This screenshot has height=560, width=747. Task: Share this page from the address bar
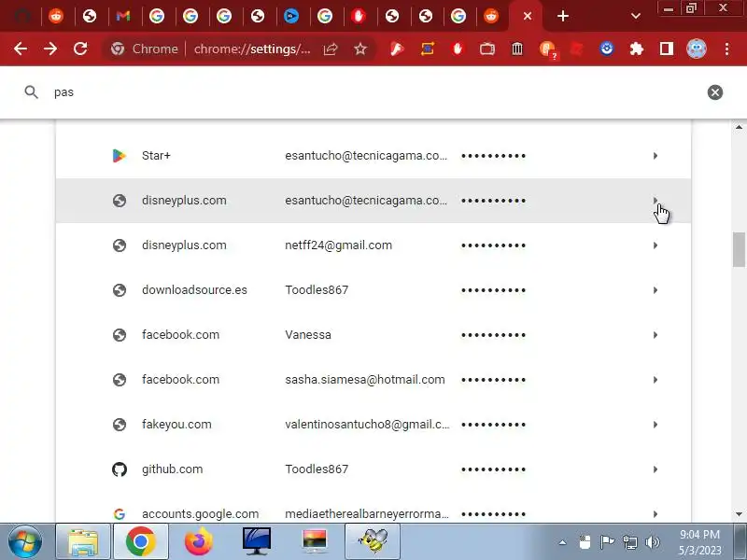coord(331,49)
